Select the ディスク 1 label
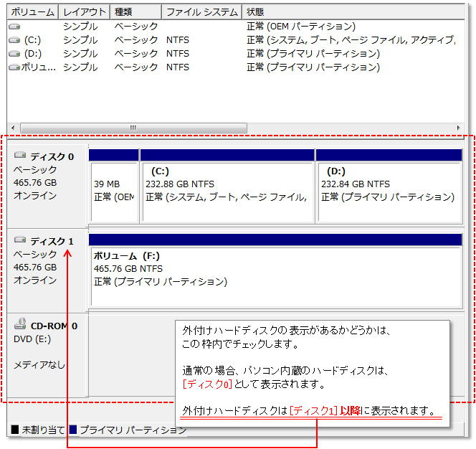476x449 pixels. click(x=52, y=242)
